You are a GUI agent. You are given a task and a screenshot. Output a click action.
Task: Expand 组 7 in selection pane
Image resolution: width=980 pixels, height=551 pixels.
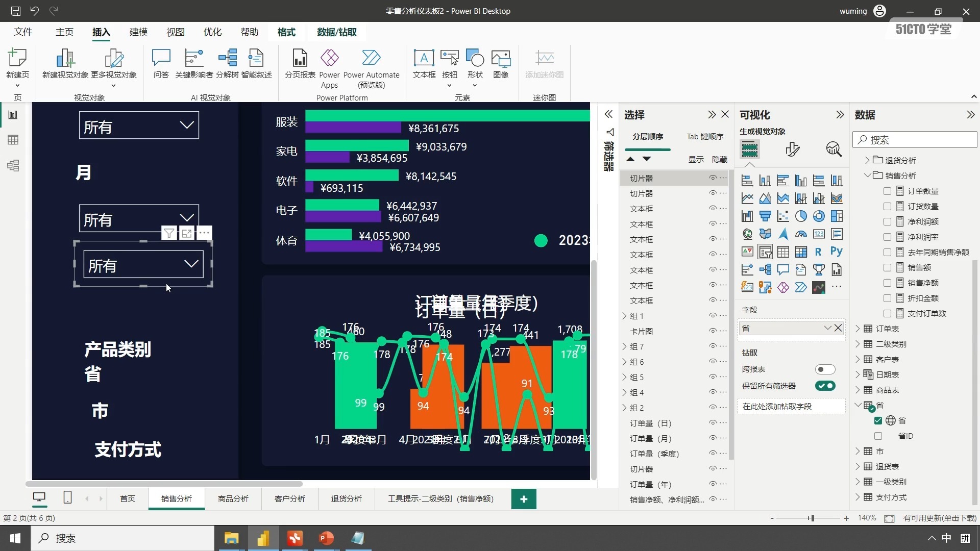[x=624, y=346]
